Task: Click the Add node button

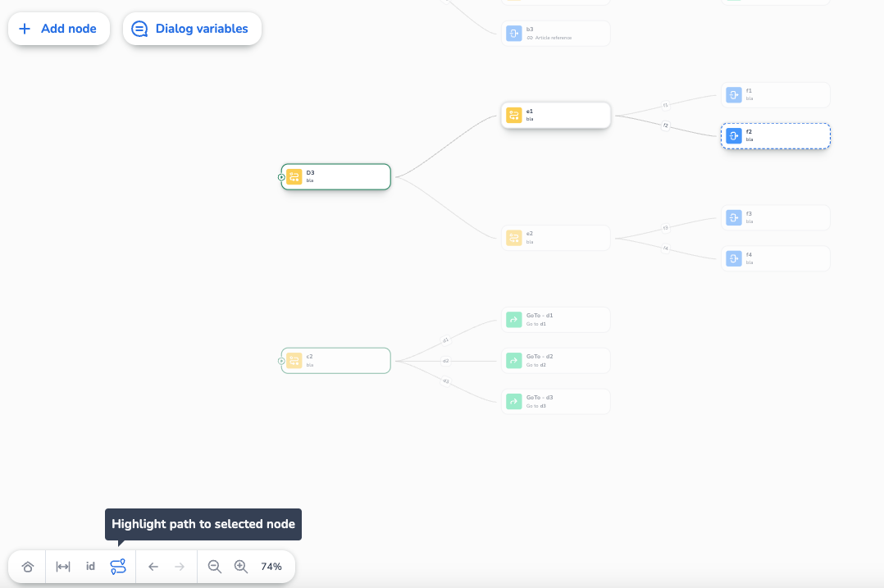Action: [58, 29]
